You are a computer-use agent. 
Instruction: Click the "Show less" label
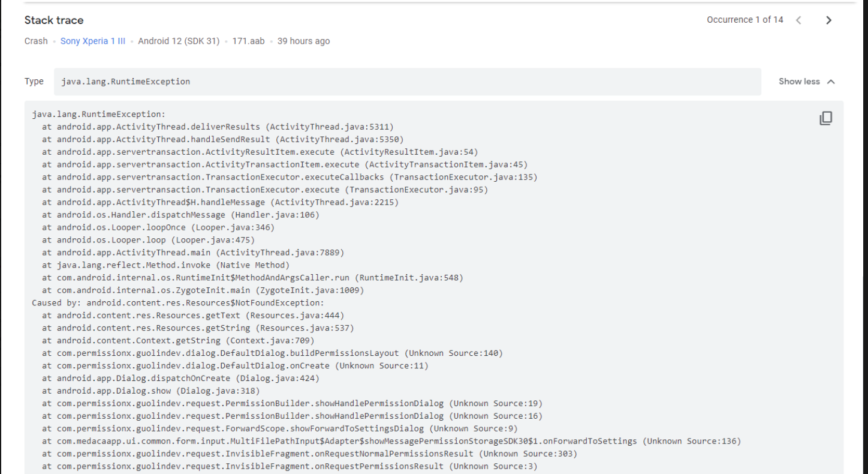coord(799,81)
